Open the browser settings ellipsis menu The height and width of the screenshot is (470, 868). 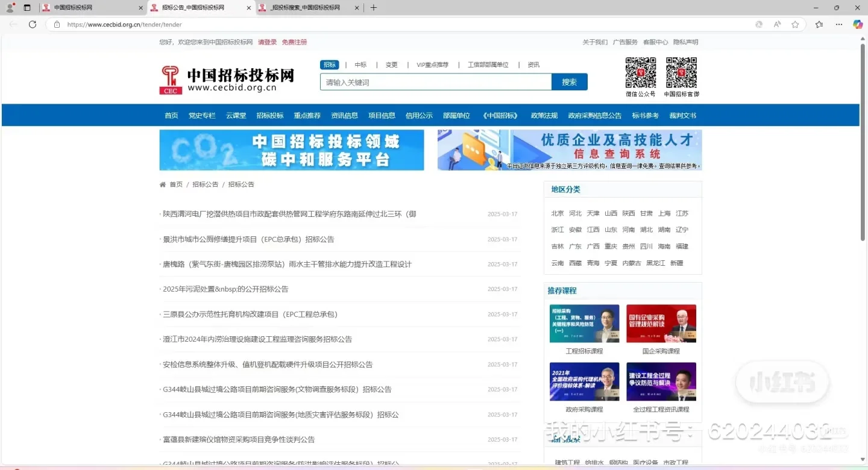839,25
